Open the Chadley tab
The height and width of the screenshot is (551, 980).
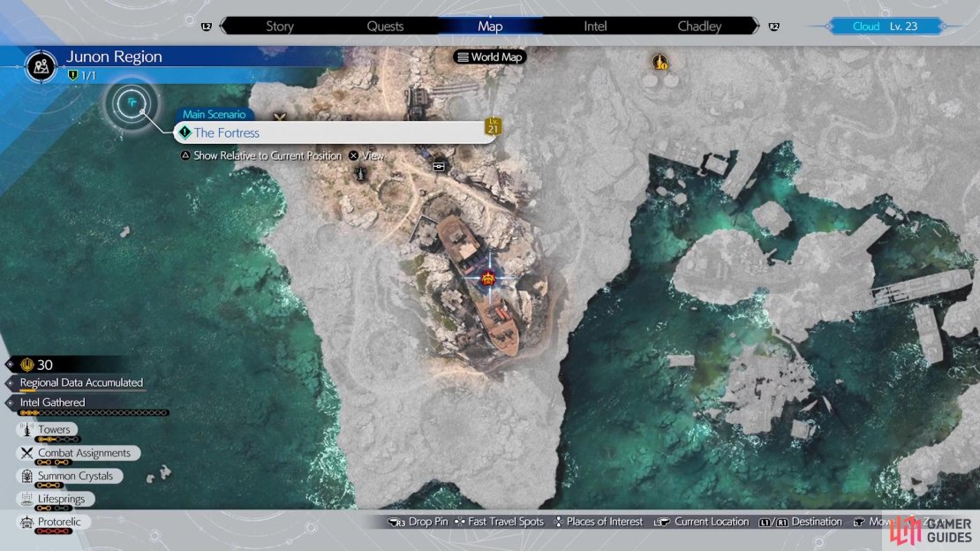tap(699, 26)
